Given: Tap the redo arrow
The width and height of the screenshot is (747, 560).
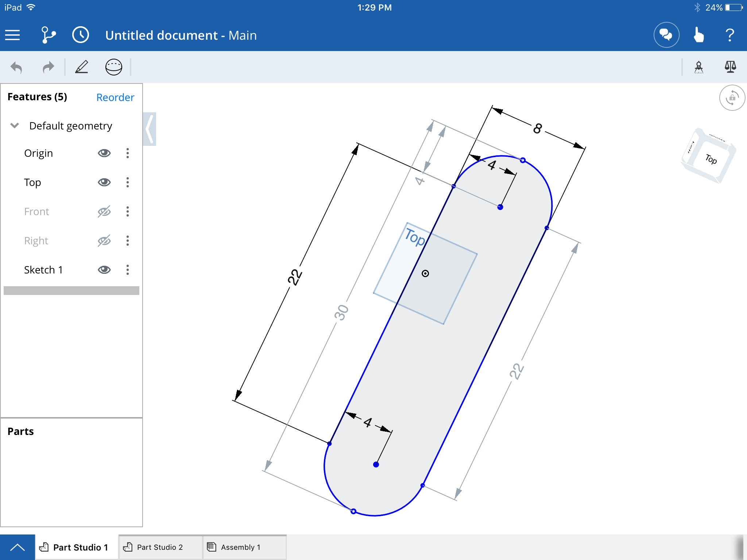Looking at the screenshot, I should tap(48, 67).
